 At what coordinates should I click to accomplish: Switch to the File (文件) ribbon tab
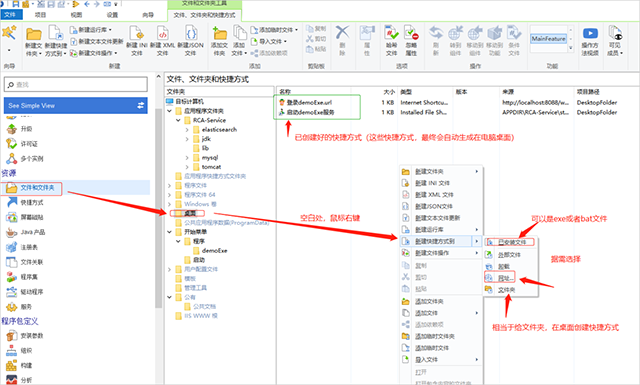10,15
